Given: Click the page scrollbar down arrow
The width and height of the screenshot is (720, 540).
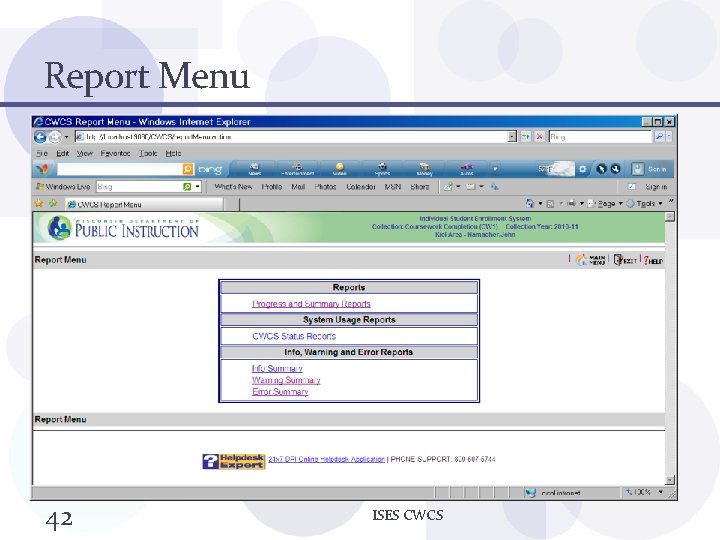Looking at the screenshot, I should (x=670, y=480).
